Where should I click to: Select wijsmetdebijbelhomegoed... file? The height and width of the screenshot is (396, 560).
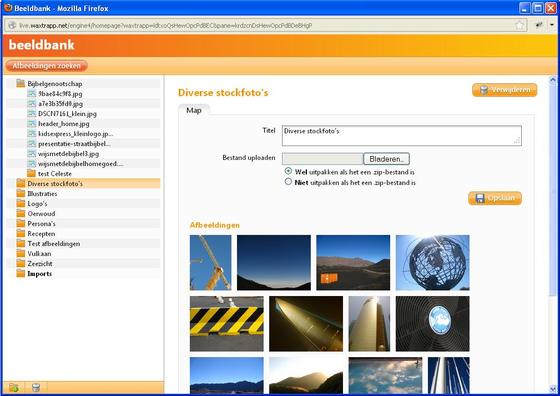[80, 164]
